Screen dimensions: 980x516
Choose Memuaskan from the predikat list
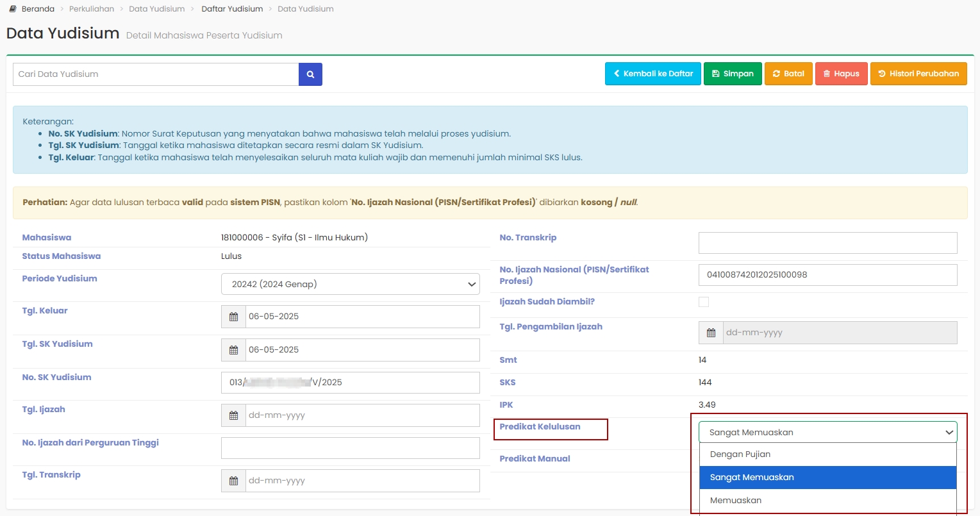click(x=736, y=501)
